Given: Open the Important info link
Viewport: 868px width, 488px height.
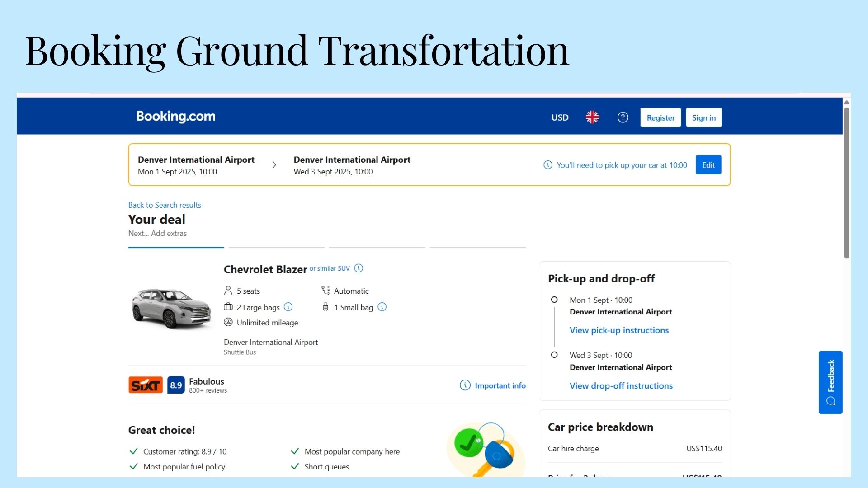Looking at the screenshot, I should pos(493,385).
